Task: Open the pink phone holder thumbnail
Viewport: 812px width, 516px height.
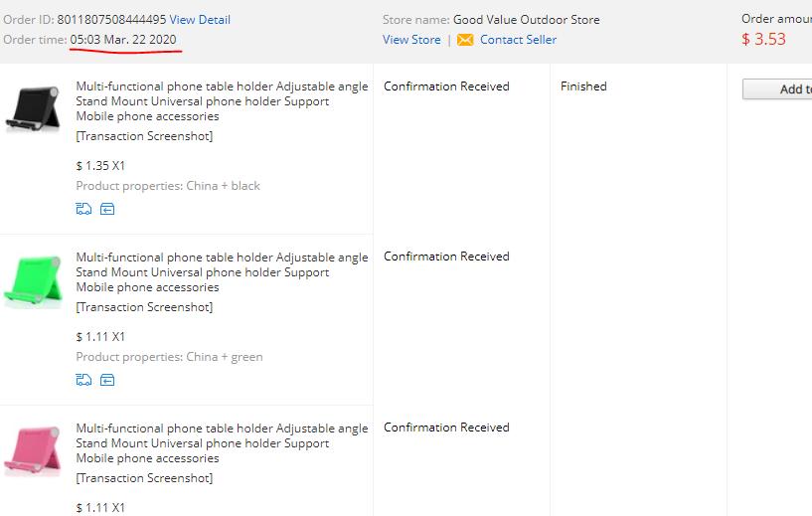Action: point(33,450)
